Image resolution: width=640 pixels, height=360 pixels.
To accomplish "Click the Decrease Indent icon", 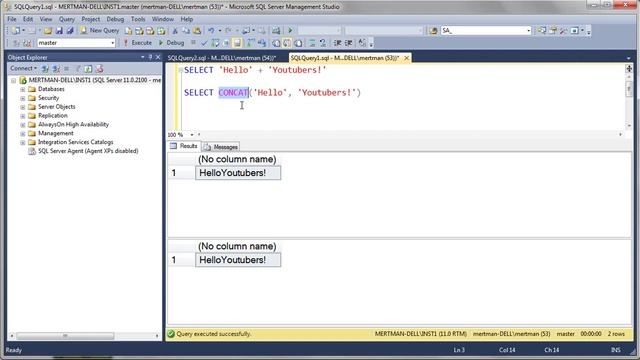I will point(338,43).
